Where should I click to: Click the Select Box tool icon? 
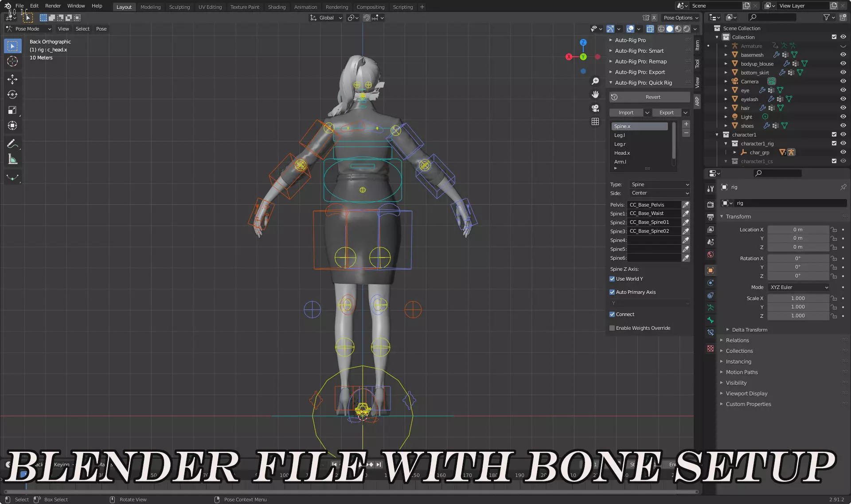[12, 46]
